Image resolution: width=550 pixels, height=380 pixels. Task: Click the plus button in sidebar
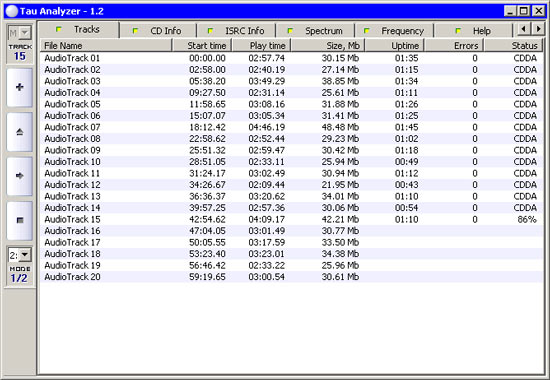pos(20,87)
